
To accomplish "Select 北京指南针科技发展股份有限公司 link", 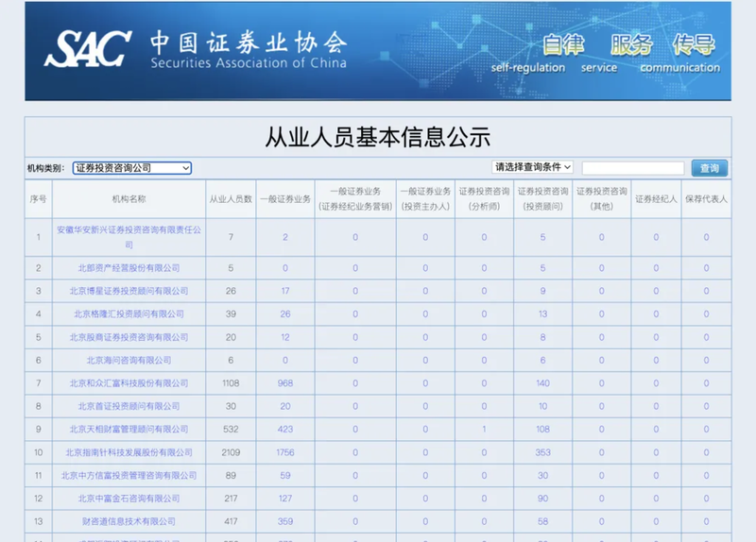I will tap(129, 452).
